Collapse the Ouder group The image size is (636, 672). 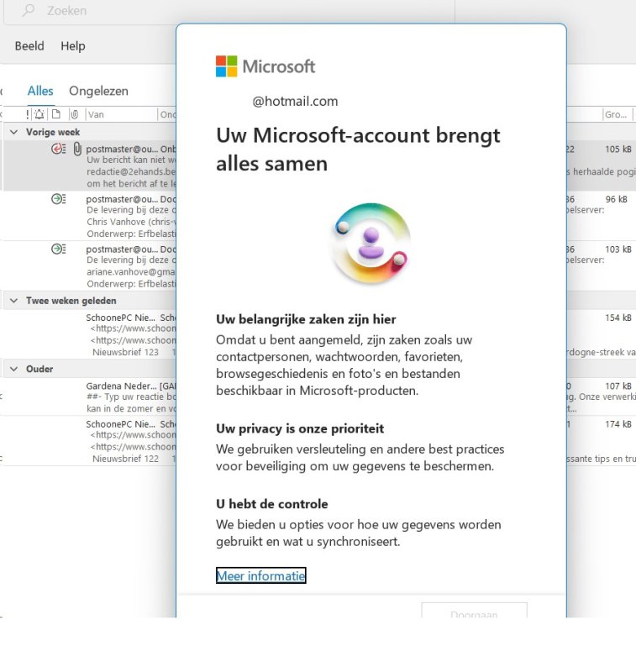pos(13,369)
